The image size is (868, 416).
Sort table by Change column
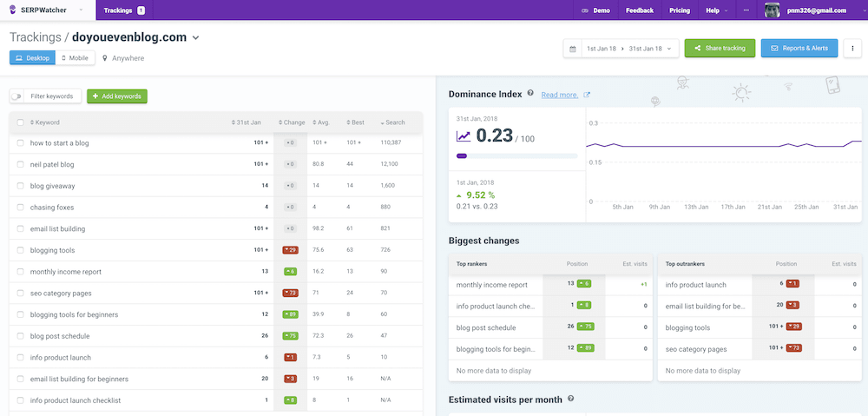[x=291, y=122]
